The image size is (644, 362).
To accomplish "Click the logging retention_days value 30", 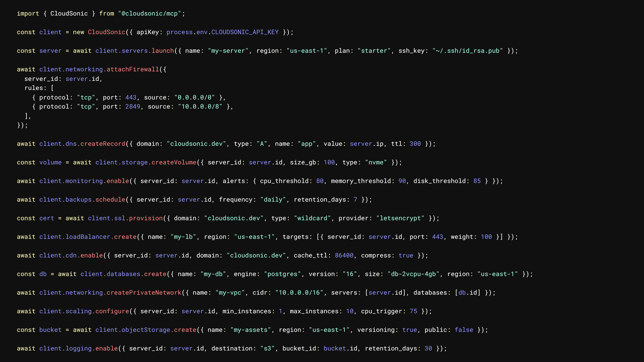I will (428, 348).
